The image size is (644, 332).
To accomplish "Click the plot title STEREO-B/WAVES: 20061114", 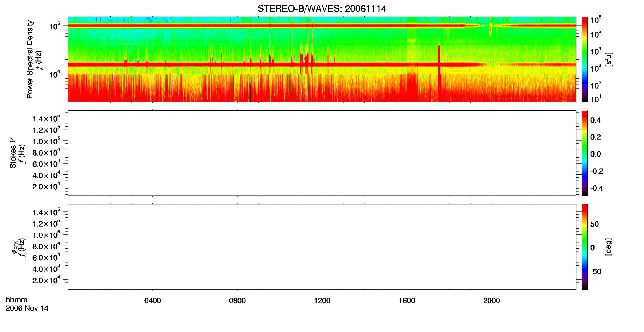I will [322, 9].
